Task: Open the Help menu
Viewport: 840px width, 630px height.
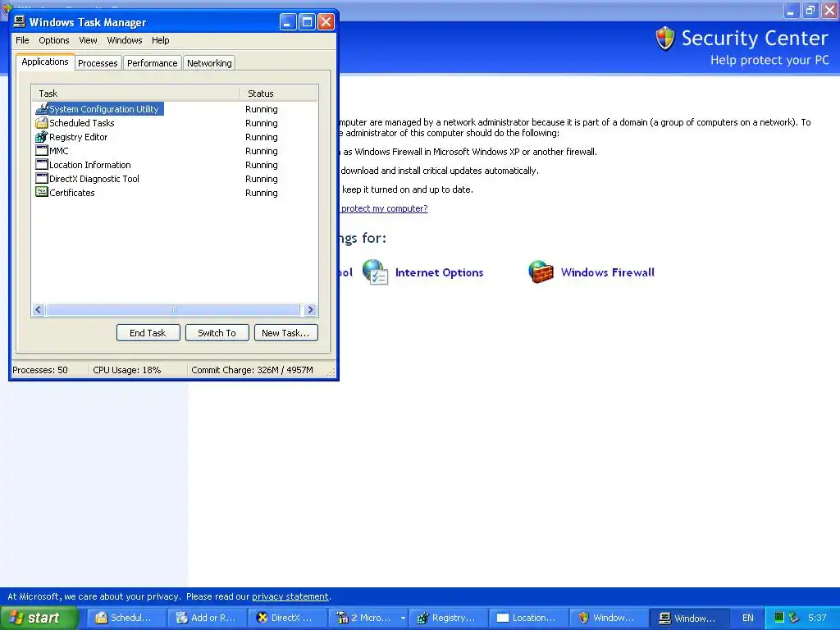Action: click(x=160, y=40)
